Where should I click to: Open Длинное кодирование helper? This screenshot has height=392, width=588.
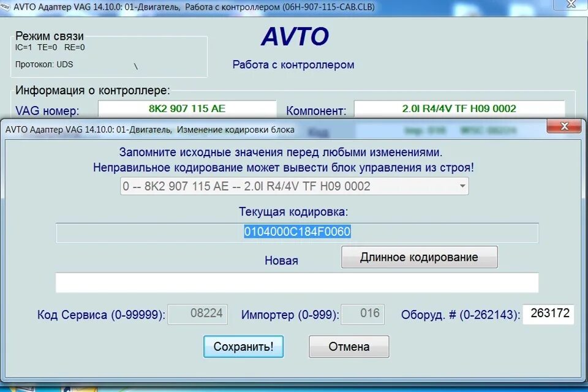(x=419, y=257)
